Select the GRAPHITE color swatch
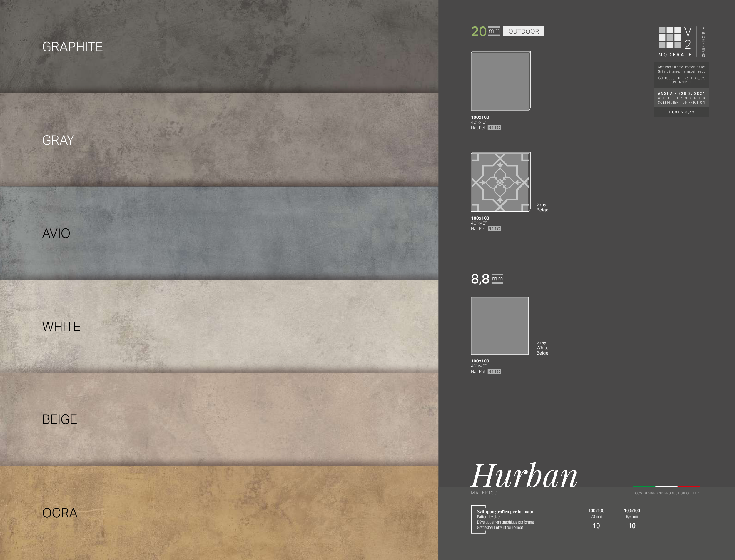The image size is (735, 560). [219, 46]
